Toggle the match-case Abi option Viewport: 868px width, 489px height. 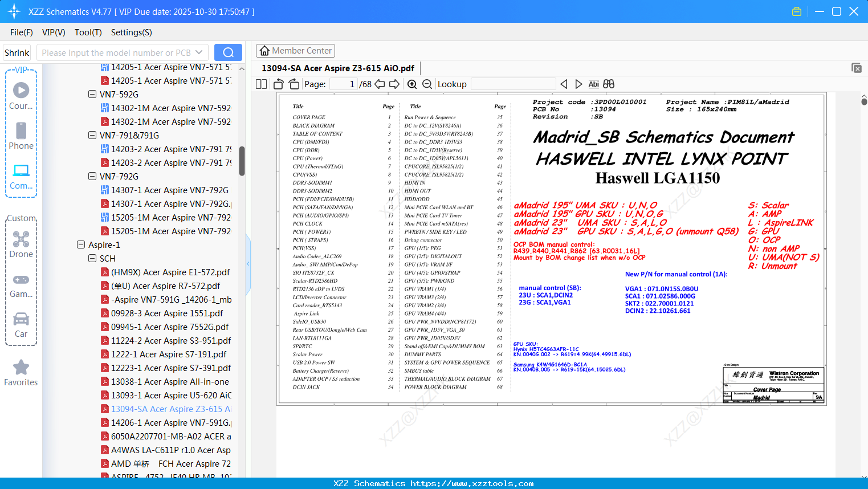[x=594, y=84]
